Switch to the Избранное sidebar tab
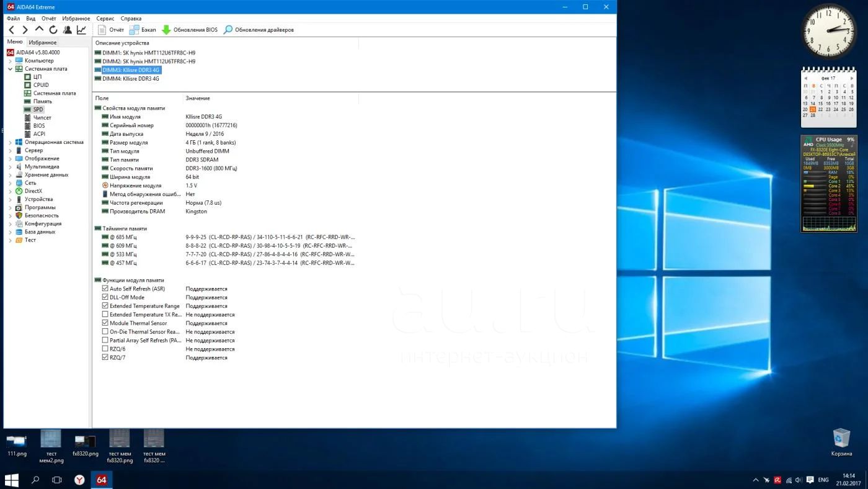 click(43, 42)
